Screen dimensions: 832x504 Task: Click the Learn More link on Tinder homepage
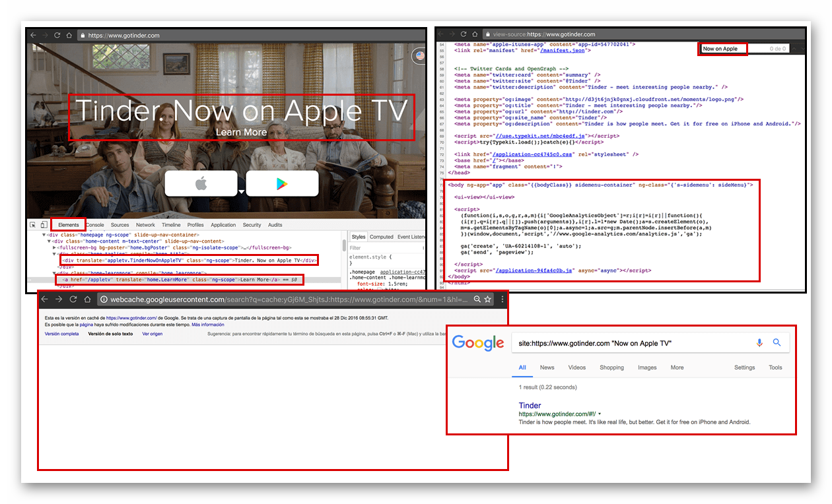point(241,132)
